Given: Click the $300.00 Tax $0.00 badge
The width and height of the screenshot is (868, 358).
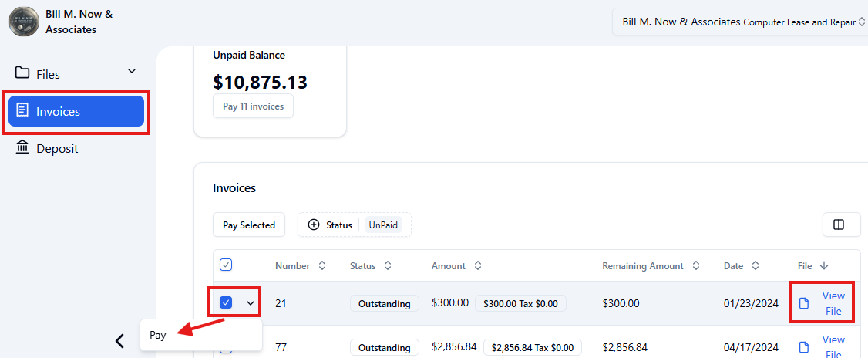Looking at the screenshot, I should pyautogui.click(x=520, y=304).
